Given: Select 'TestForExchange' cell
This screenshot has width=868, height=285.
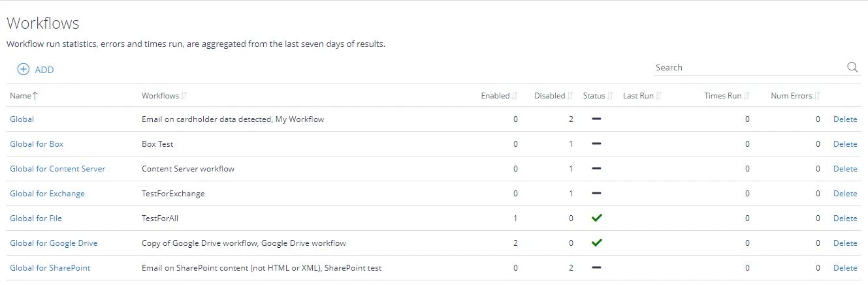Looking at the screenshot, I should tap(173, 194).
